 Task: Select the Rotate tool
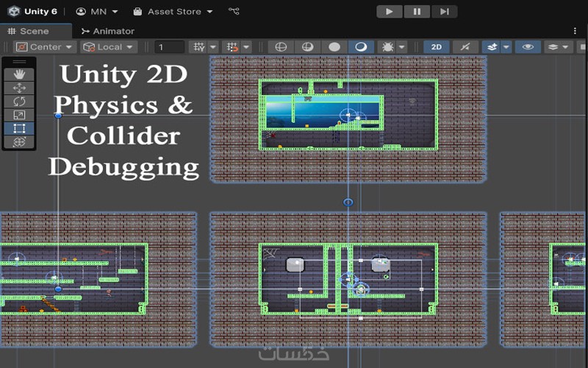tap(19, 102)
